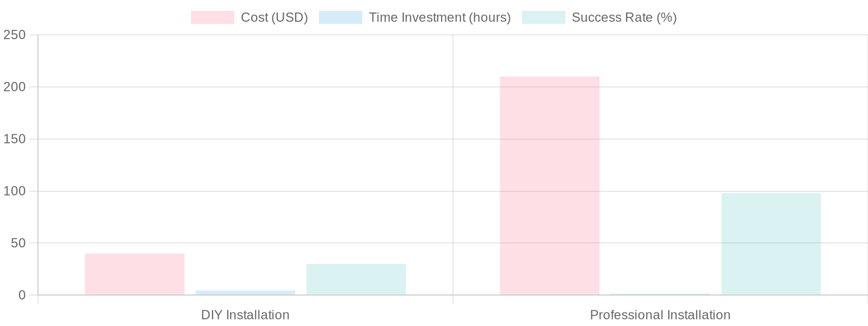Click the 50 y-axis tick label

[18, 243]
